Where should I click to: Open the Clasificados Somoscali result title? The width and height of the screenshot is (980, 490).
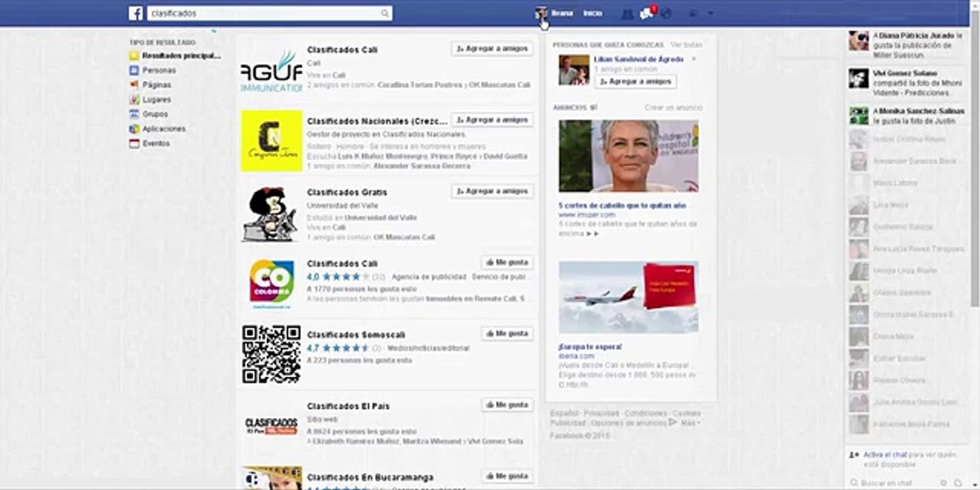click(x=356, y=335)
